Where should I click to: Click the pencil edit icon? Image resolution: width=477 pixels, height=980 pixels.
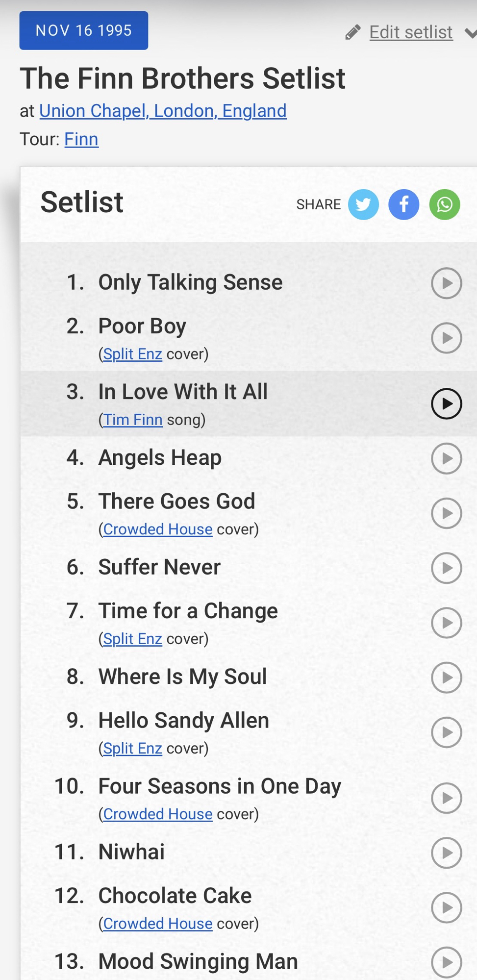352,32
